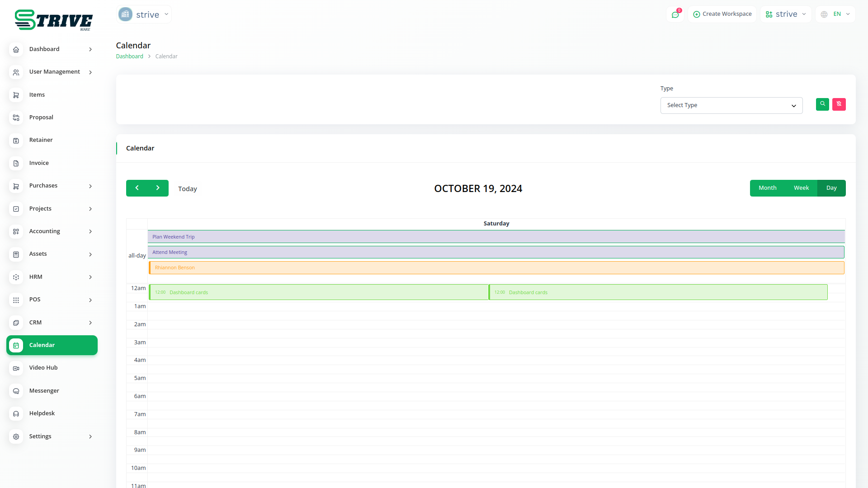The height and width of the screenshot is (488, 868).
Task: Expand the Accounting menu chevron
Action: [90, 231]
